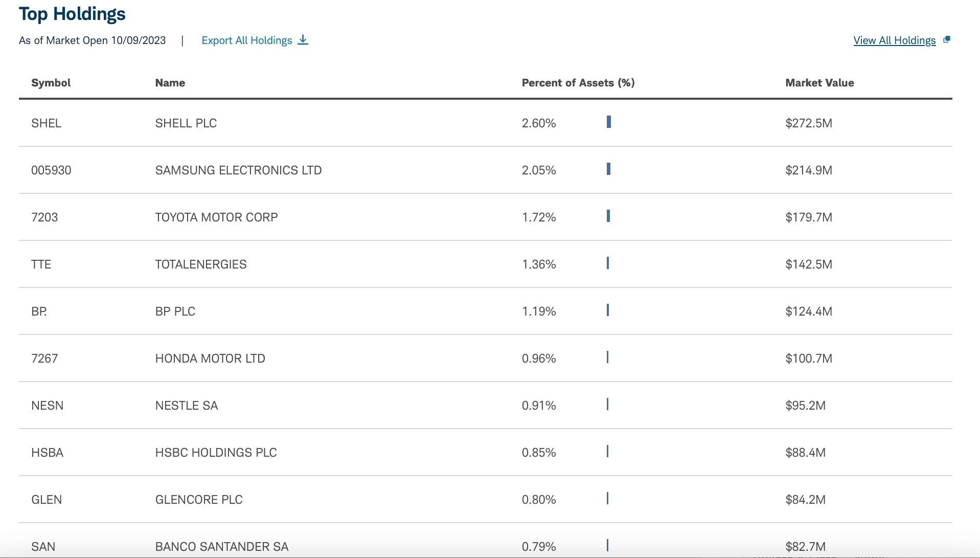
Task: Click the 0.91% value for Nestle SA
Action: coord(539,406)
